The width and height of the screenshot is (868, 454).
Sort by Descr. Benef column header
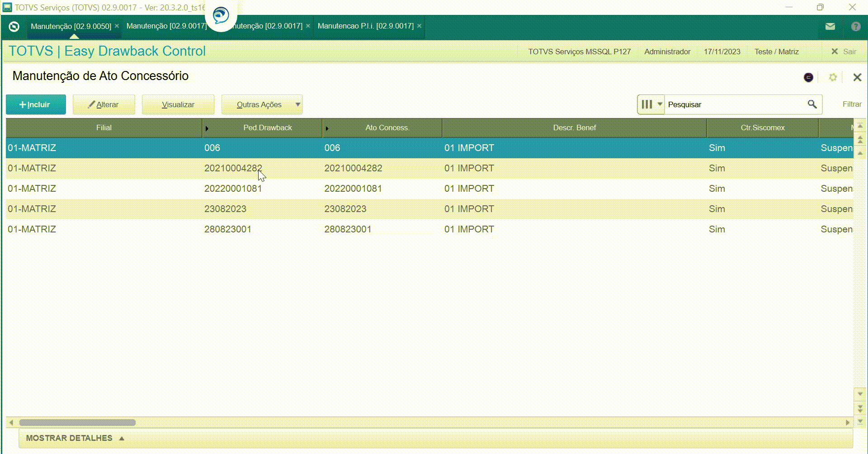click(574, 128)
